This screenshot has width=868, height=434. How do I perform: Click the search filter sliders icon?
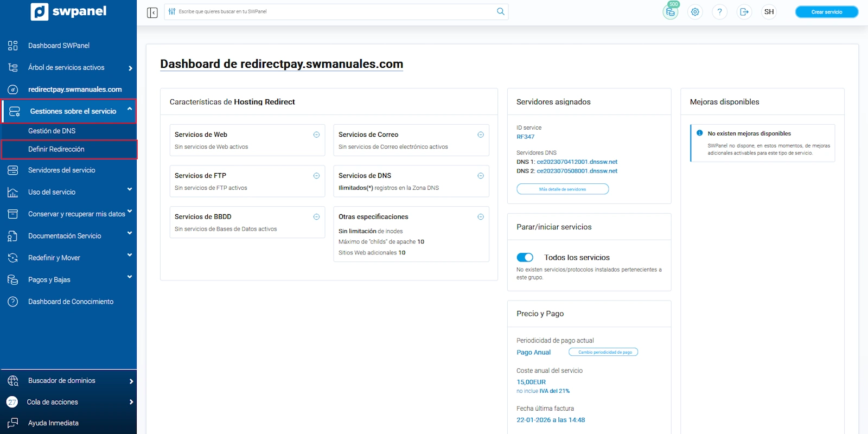tap(172, 11)
